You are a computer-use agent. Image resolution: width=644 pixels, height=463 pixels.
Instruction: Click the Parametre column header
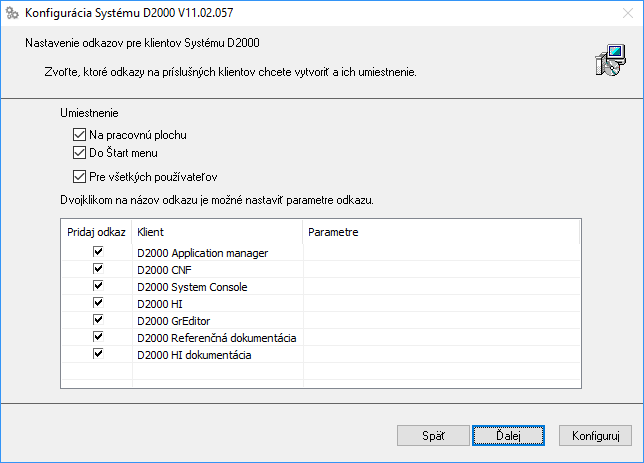pyautogui.click(x=440, y=232)
